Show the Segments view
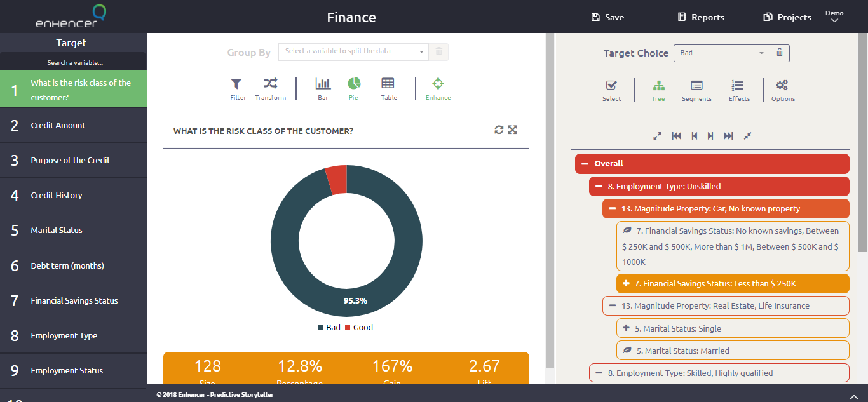Image resolution: width=868 pixels, height=402 pixels. click(x=696, y=90)
